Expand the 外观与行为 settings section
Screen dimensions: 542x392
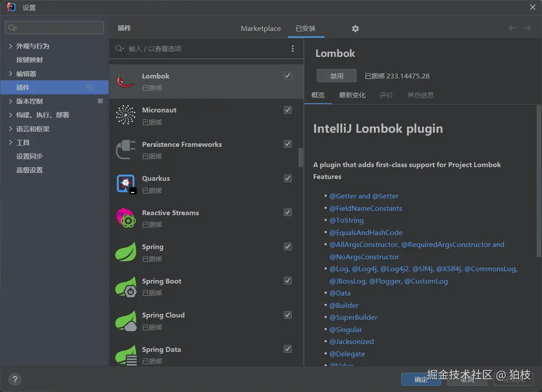click(11, 46)
